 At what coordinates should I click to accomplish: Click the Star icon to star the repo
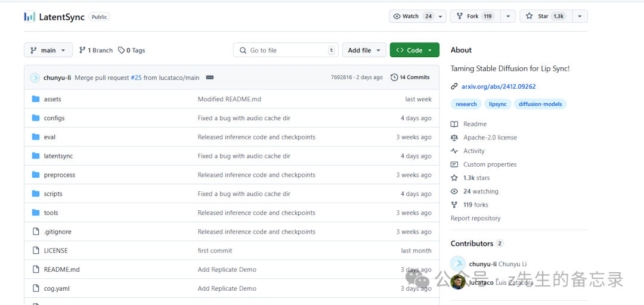530,16
